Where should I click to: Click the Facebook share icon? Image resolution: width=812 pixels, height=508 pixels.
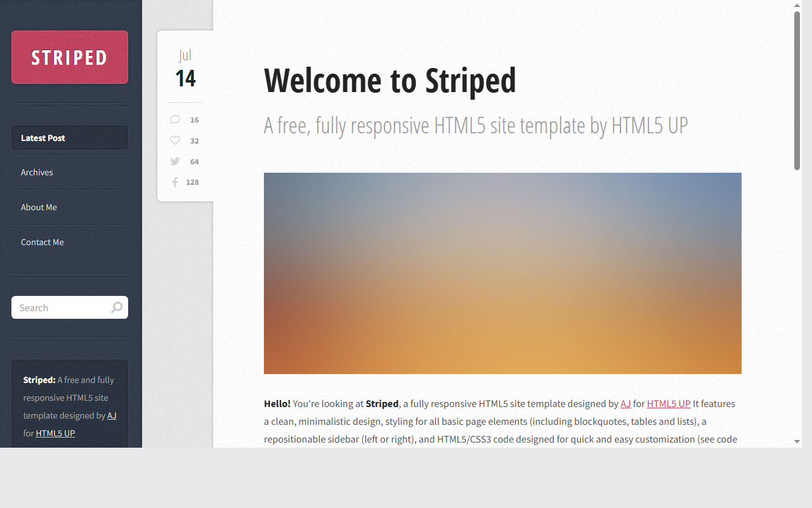tap(175, 182)
